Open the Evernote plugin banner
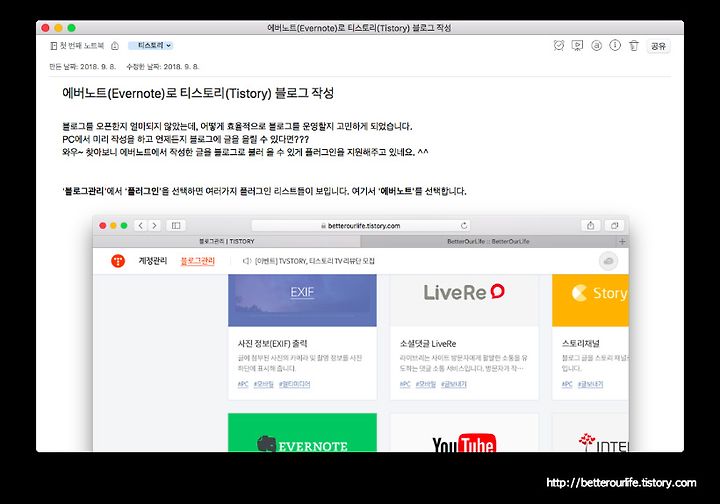This screenshot has height=504, width=720. (302, 432)
